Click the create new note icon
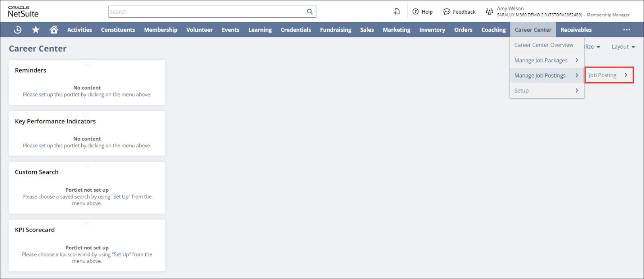644x279 pixels. coord(397,12)
